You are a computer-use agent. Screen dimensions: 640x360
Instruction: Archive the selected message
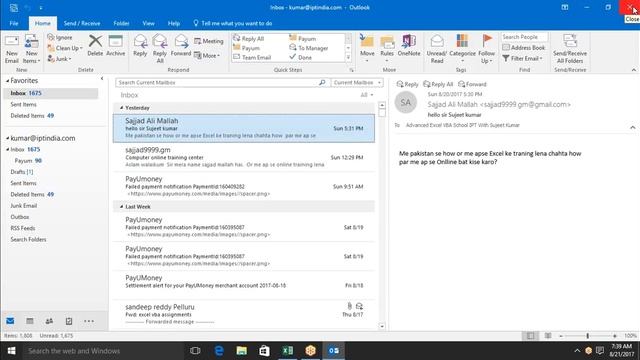click(x=116, y=46)
